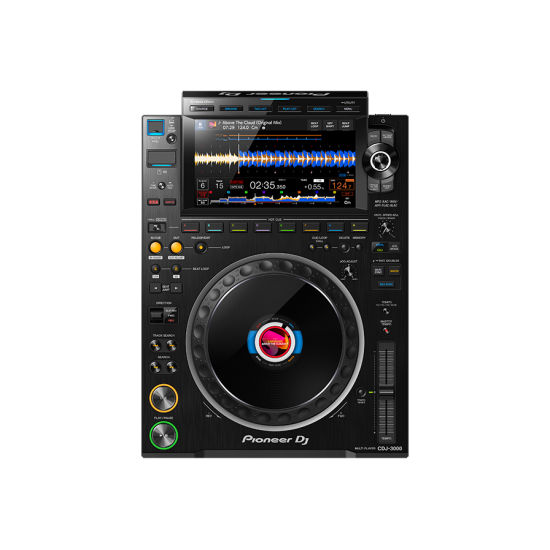The width and height of the screenshot is (550, 550).
Task: Tap the power button at top right
Action: (383, 121)
